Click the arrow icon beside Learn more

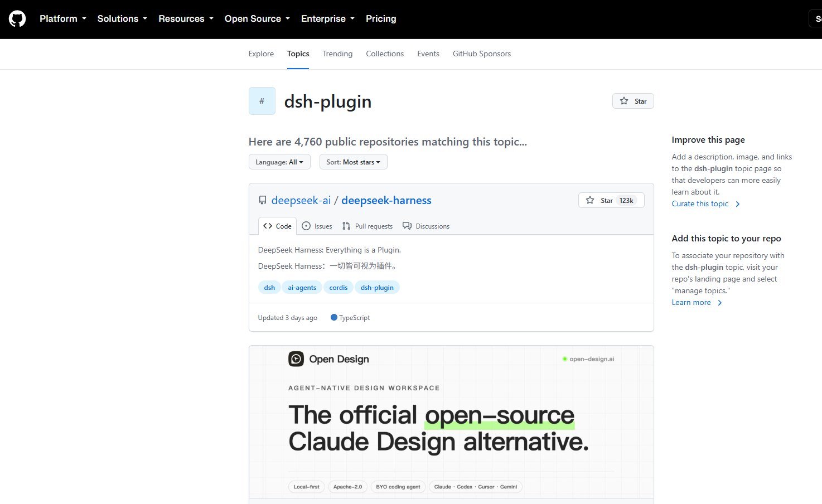720,303
